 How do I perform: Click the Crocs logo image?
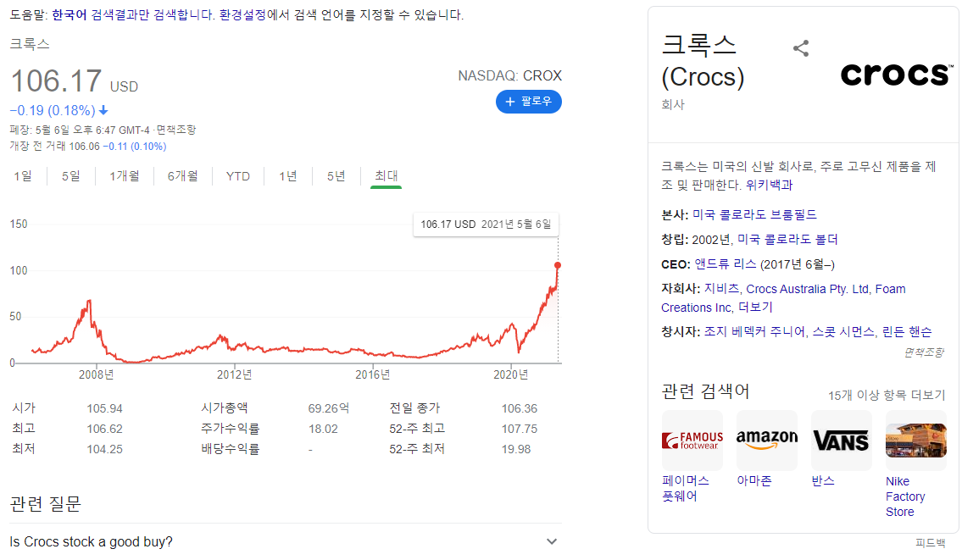[x=897, y=75]
